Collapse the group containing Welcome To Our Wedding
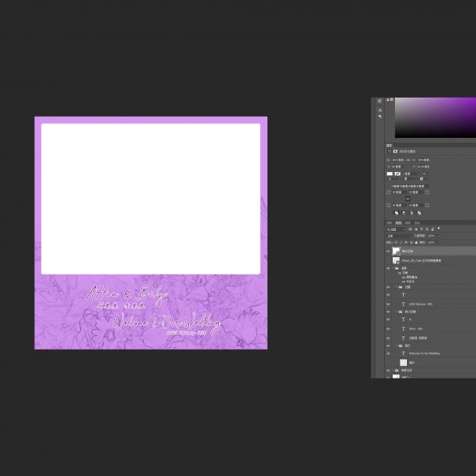 (x=396, y=346)
